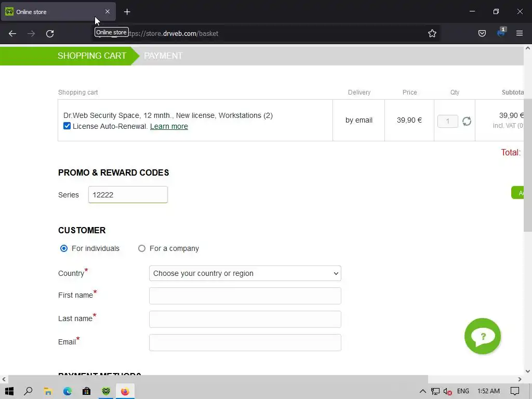This screenshot has width=532, height=399.
Task: Click the PROMO & REWARD CODES heading
Action: (114, 172)
